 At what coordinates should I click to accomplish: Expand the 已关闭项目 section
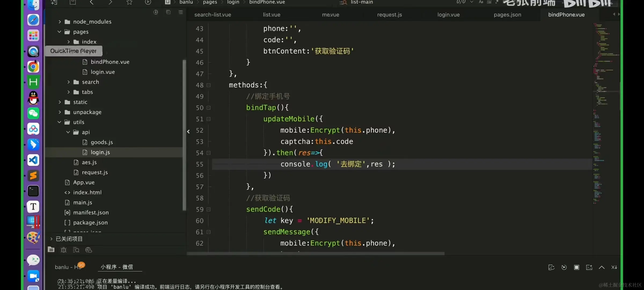click(51, 239)
